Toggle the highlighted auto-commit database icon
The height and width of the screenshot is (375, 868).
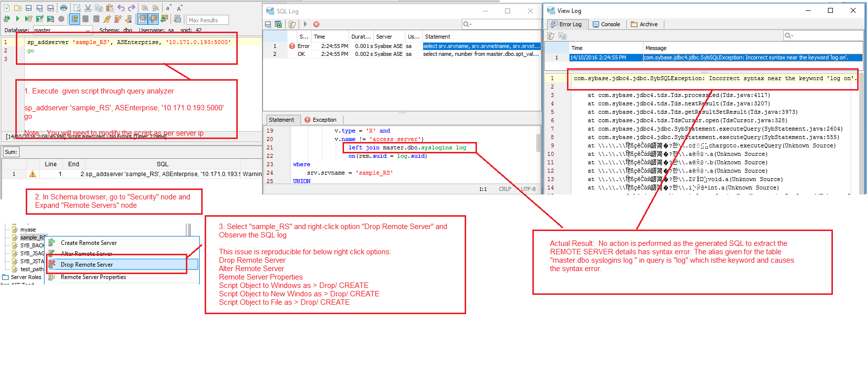[75, 19]
